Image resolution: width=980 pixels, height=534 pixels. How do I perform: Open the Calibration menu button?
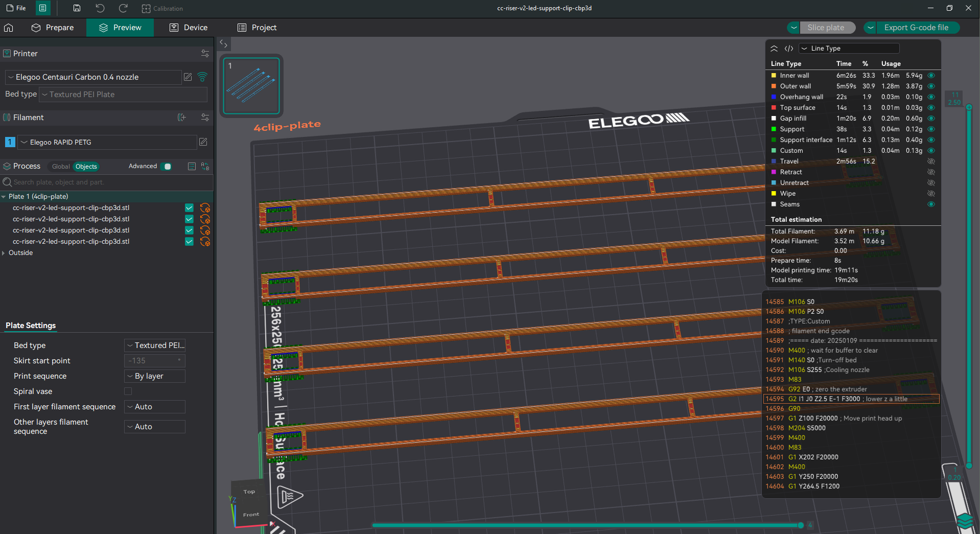(162, 8)
